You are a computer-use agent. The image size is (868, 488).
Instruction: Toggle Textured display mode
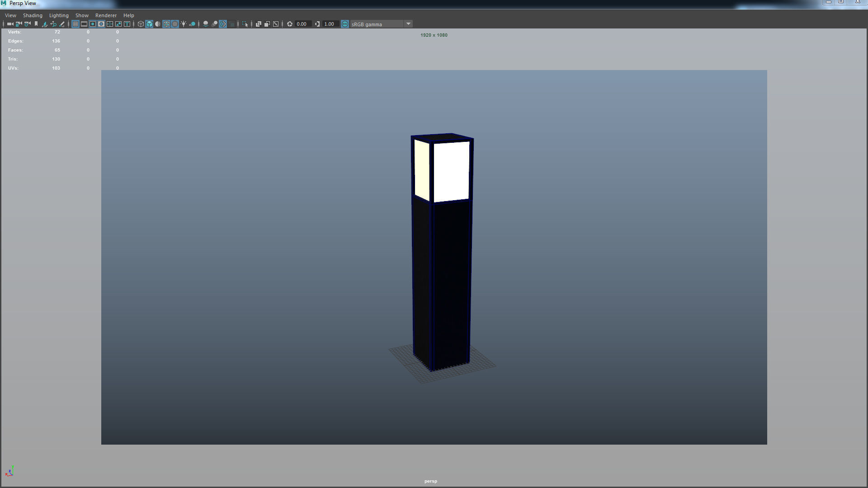tap(175, 24)
